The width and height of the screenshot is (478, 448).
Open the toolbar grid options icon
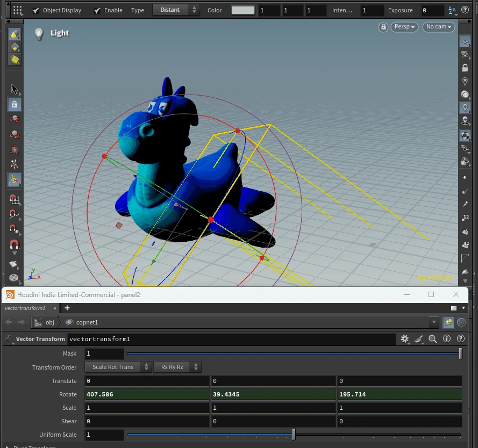click(x=18, y=10)
